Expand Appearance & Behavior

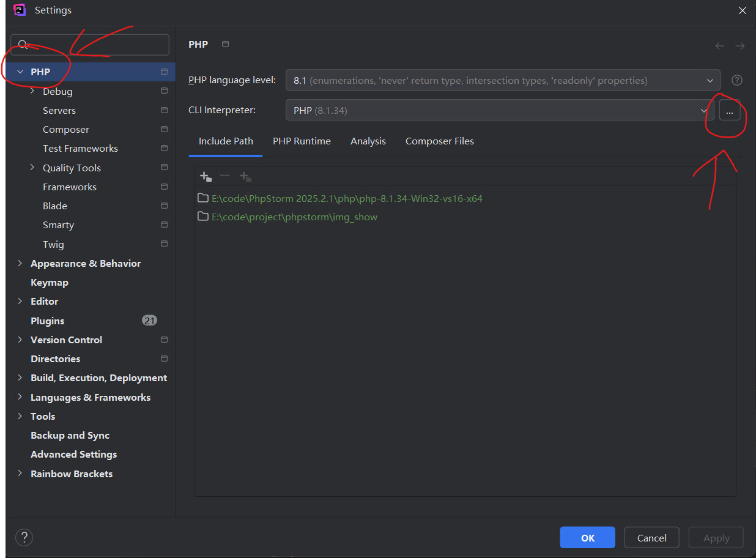click(20, 263)
